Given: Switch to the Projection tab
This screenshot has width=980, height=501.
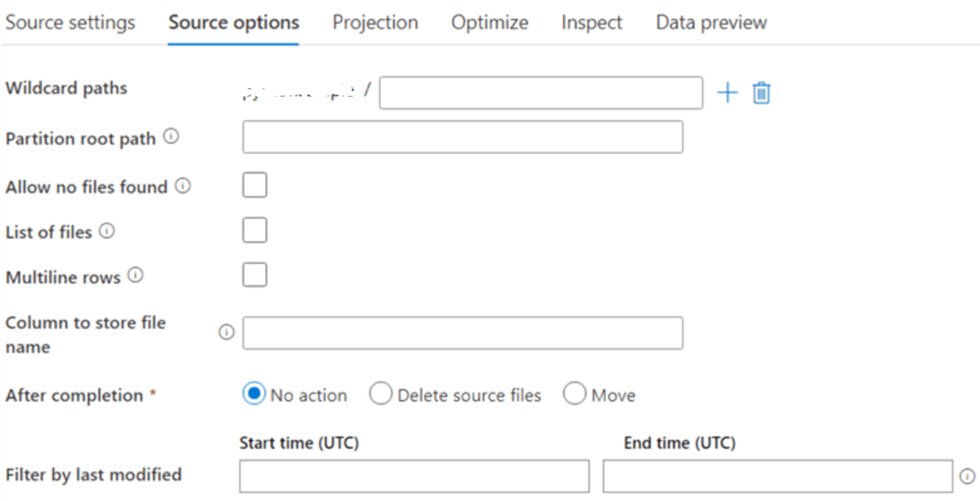Looking at the screenshot, I should [375, 23].
